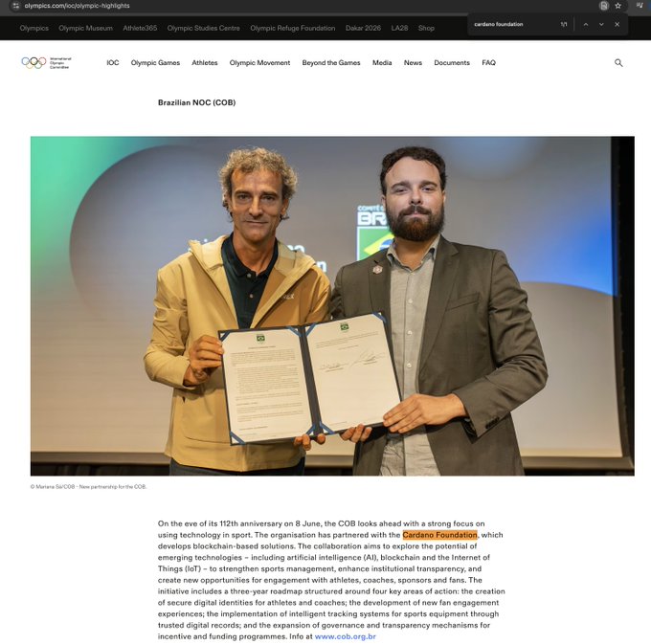Open the www.cob.org.br link
The height and width of the screenshot is (644, 651).
click(x=345, y=636)
